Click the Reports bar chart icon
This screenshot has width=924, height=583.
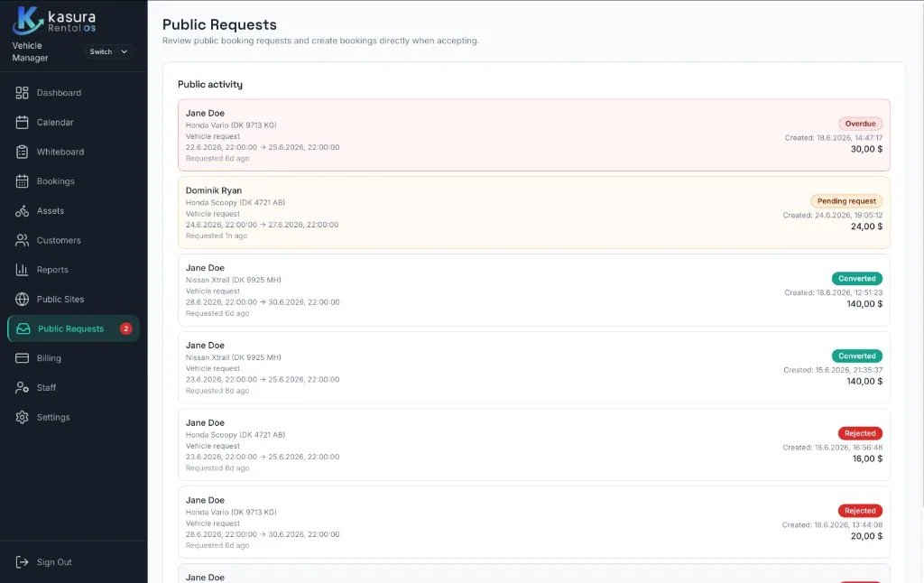point(22,270)
